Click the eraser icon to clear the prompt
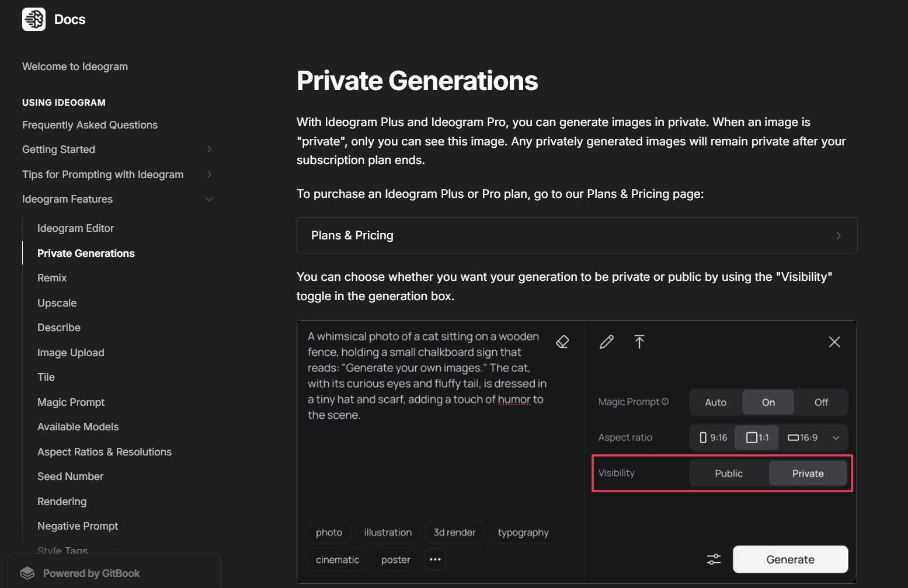Viewport: 908px width, 588px height. (x=562, y=341)
